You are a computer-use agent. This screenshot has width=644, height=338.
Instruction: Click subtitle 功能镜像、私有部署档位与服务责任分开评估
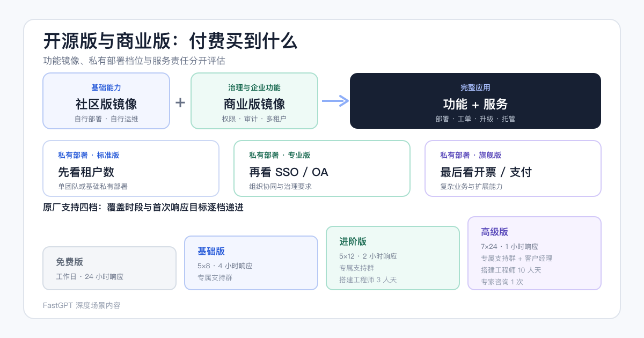click(134, 61)
